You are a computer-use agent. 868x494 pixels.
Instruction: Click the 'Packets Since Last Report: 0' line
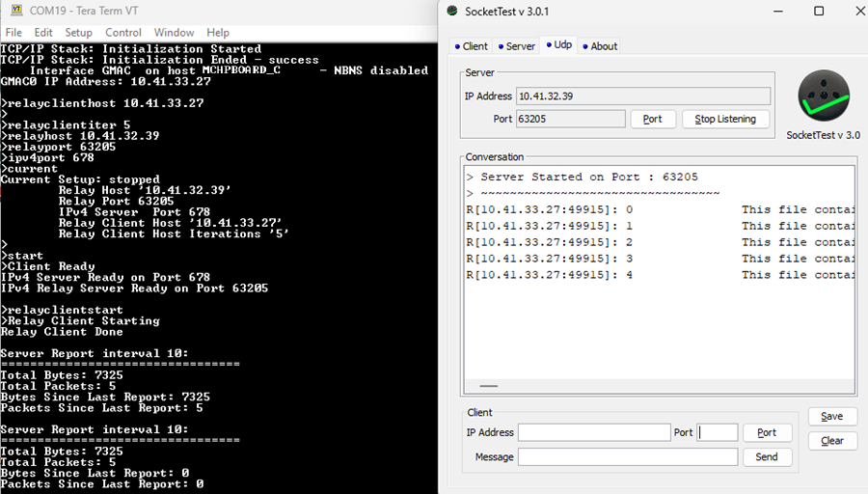point(102,484)
